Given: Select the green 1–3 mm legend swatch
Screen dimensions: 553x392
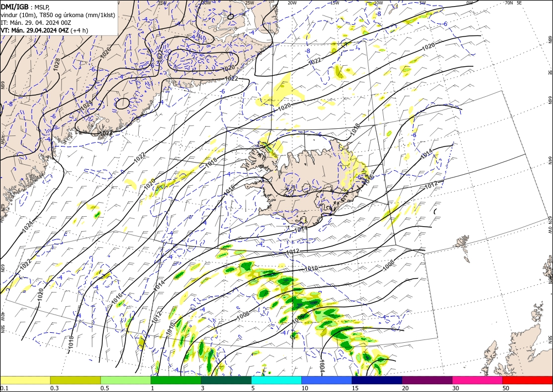Looking at the screenshot, I should click(x=176, y=380).
